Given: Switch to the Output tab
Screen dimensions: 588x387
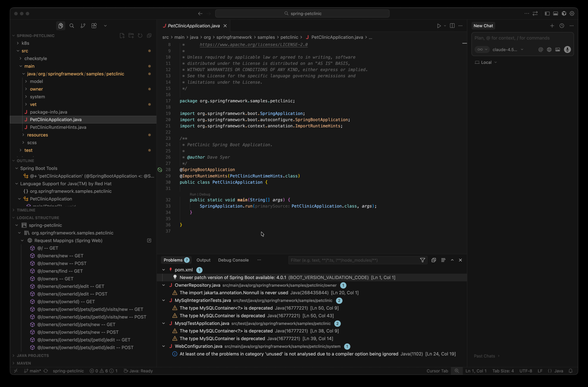Looking at the screenshot, I should click(203, 260).
